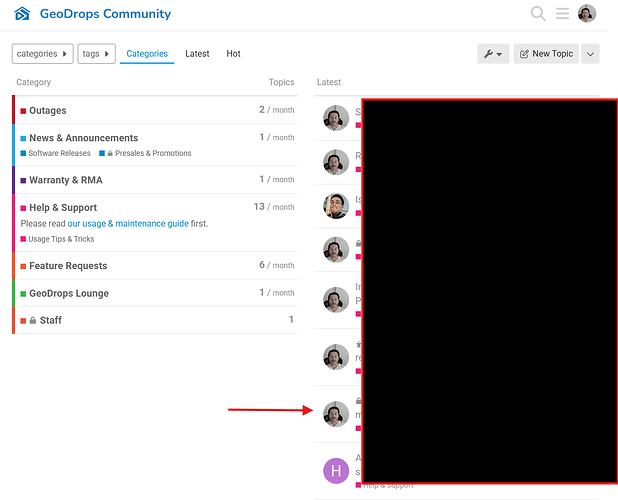Click the red Outages color square
This screenshot has height=500, width=618.
coord(23,111)
